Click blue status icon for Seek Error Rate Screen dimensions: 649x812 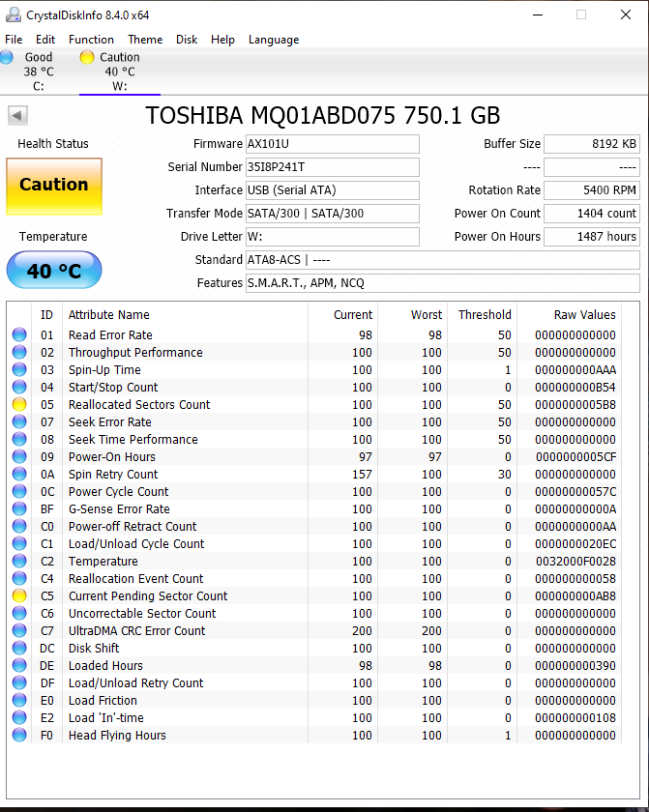pos(19,421)
